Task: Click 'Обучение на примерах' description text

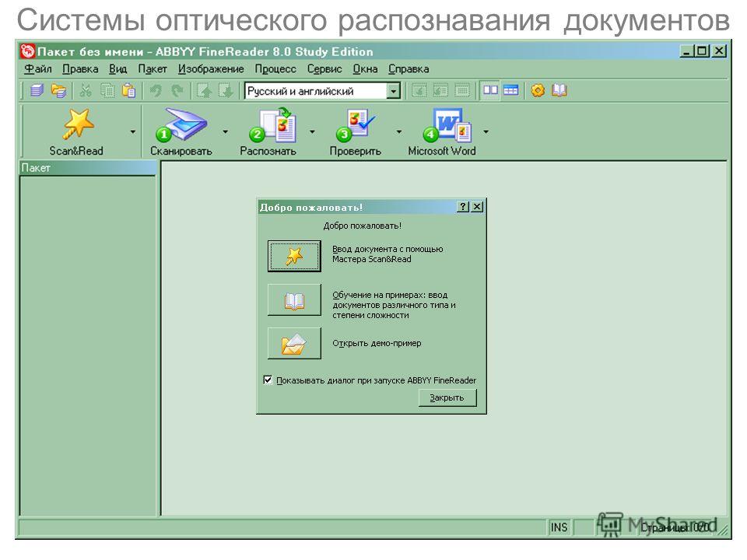Action: coord(394,305)
